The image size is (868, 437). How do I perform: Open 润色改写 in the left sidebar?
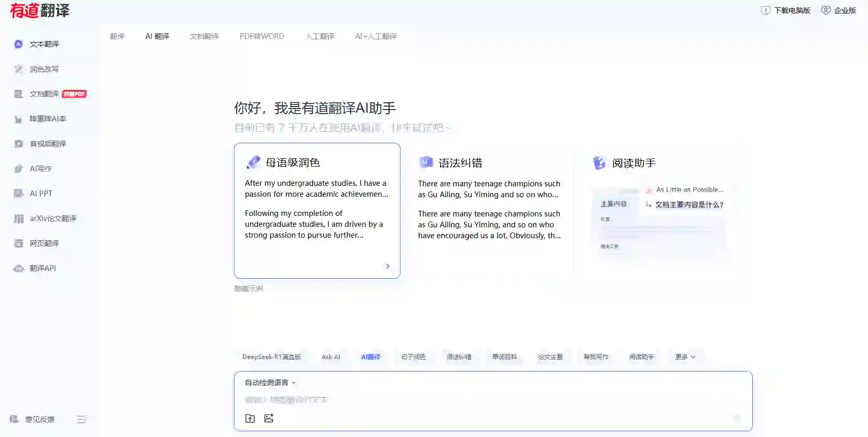pos(44,69)
